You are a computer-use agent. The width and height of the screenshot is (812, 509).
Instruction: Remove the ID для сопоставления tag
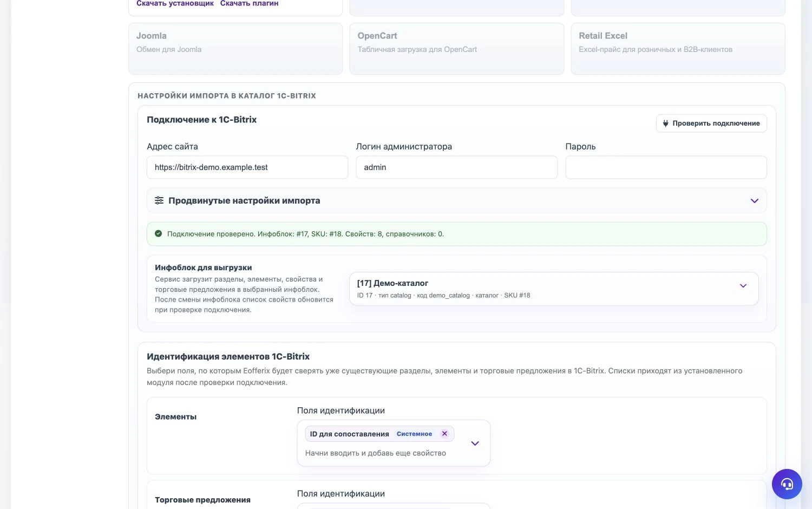[x=444, y=434]
